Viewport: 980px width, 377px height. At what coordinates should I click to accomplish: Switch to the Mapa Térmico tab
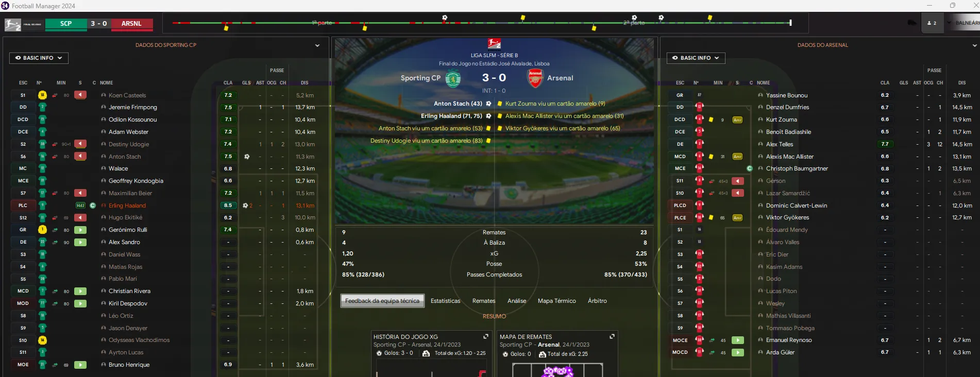tap(556, 301)
